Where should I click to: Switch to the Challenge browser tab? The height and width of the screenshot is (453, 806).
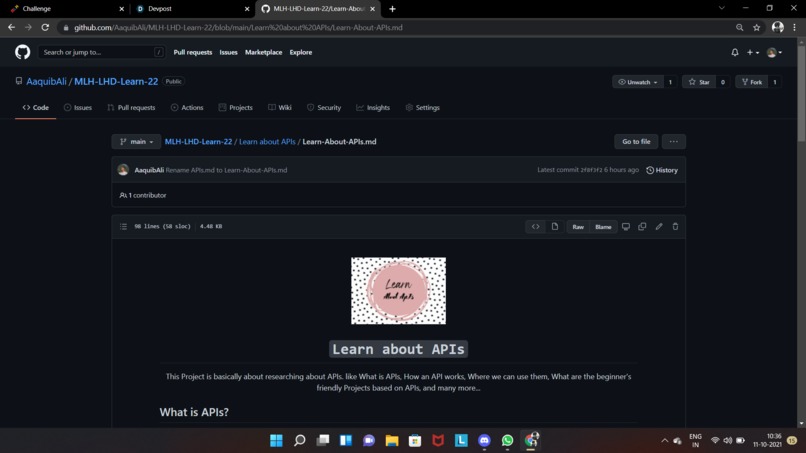[67, 9]
